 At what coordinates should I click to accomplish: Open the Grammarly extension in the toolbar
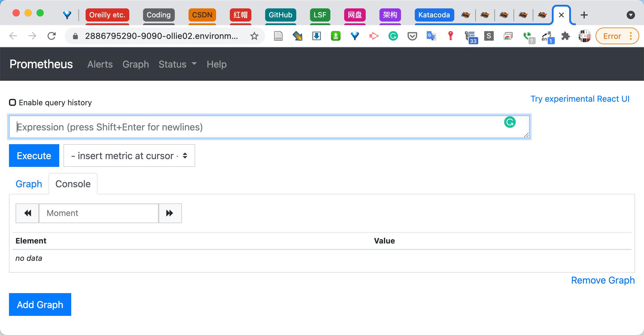click(x=393, y=36)
